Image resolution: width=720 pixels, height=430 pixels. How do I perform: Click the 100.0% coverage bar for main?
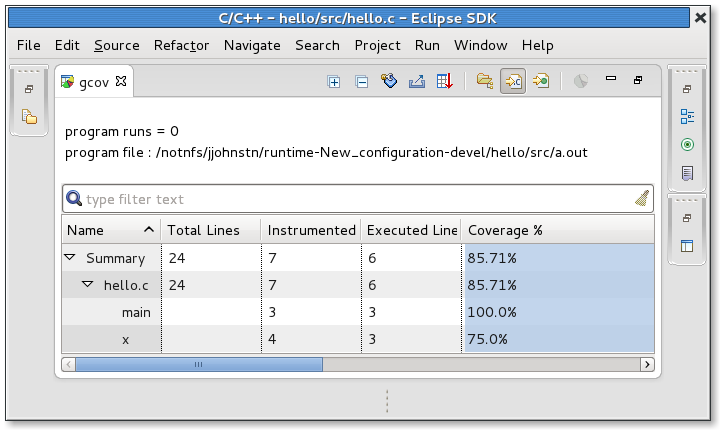(559, 312)
